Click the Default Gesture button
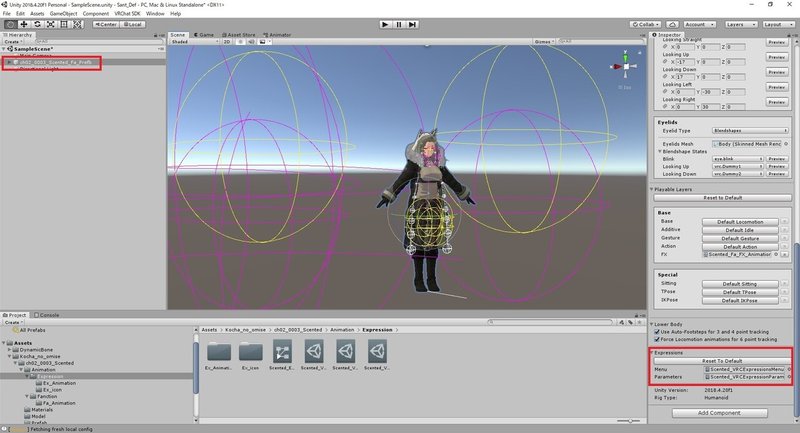The height and width of the screenshot is (433, 800). point(740,239)
